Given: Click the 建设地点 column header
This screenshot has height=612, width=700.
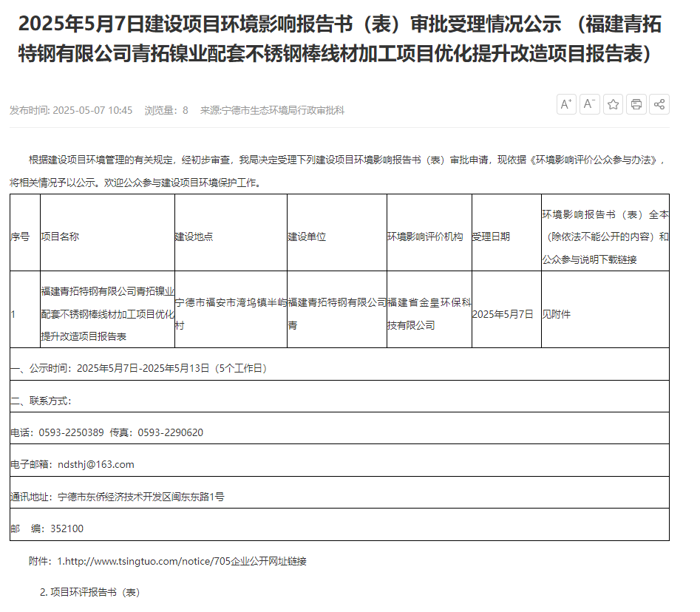Looking at the screenshot, I should tap(194, 237).
